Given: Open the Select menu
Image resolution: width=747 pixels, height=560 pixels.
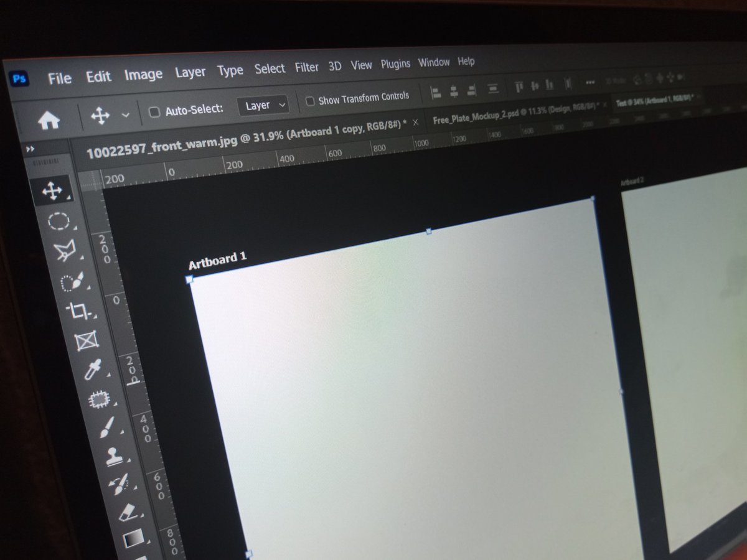Looking at the screenshot, I should click(270, 68).
